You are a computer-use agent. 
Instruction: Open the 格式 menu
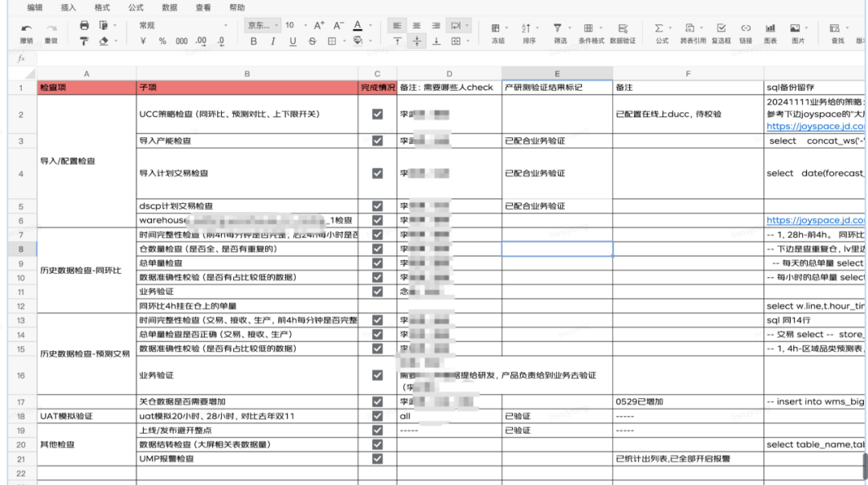tap(102, 7)
